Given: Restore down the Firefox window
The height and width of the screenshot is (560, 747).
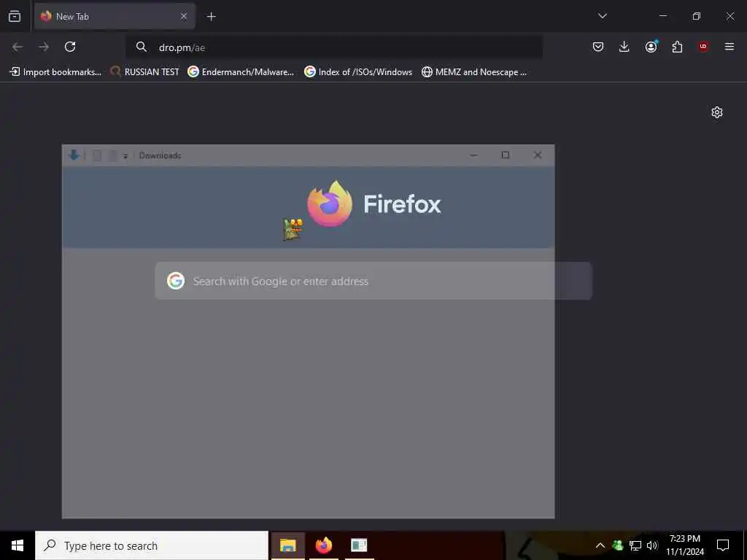Looking at the screenshot, I should coord(697,16).
